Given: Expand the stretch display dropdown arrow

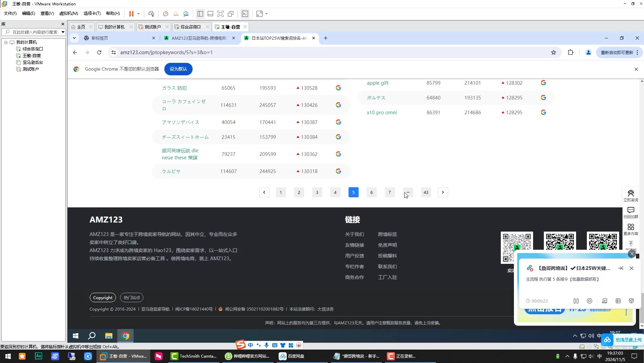Looking at the screenshot, I should 267,14.
